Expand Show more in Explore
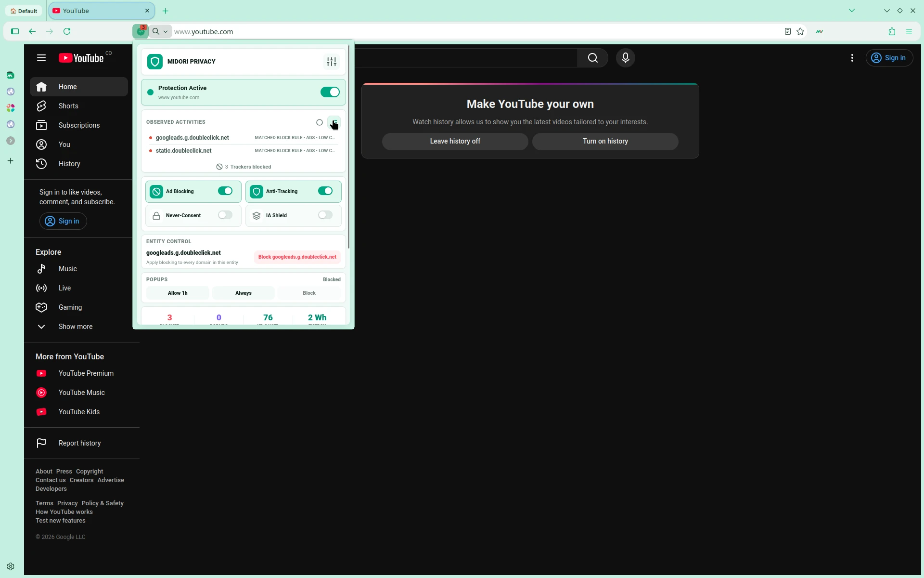Viewport: 924px width, 578px height. click(79, 327)
